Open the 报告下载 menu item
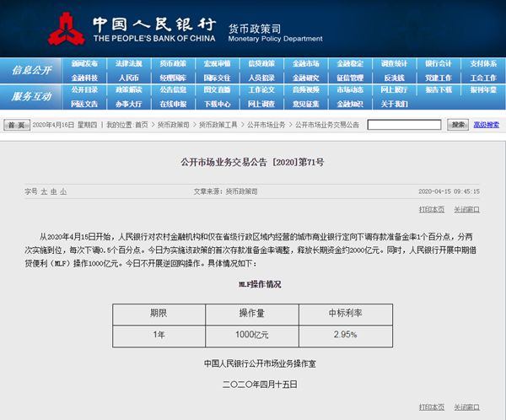The width and height of the screenshot is (506, 420). click(x=439, y=89)
